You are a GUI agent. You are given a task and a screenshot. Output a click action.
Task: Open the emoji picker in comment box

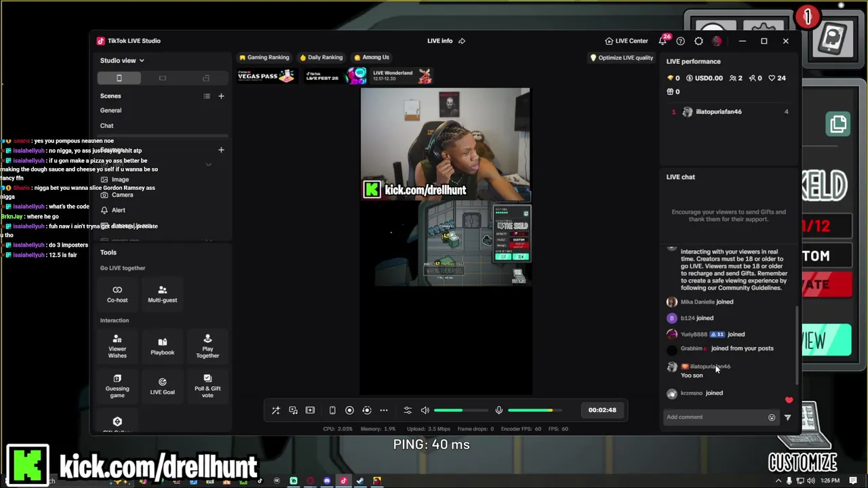[772, 418]
